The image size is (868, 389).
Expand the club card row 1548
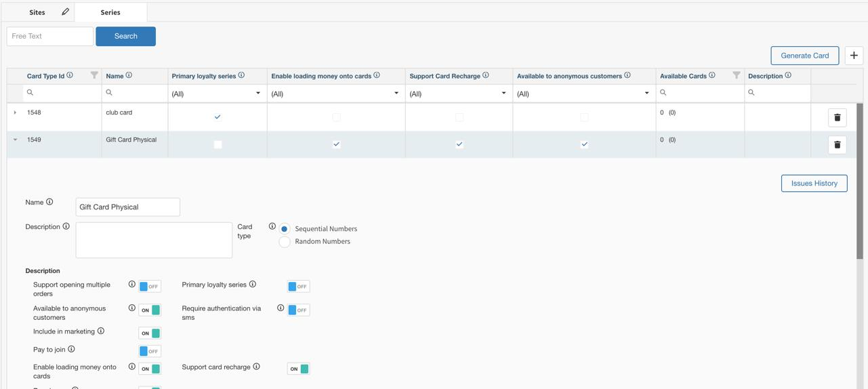15,112
